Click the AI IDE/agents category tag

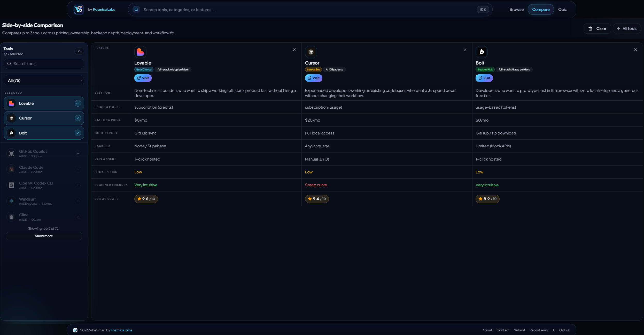click(x=334, y=70)
